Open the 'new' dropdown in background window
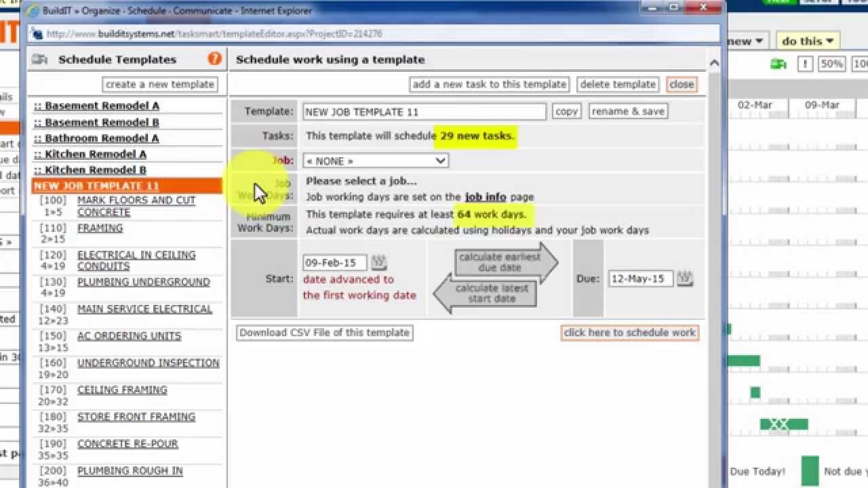This screenshot has width=868, height=488. click(x=747, y=41)
